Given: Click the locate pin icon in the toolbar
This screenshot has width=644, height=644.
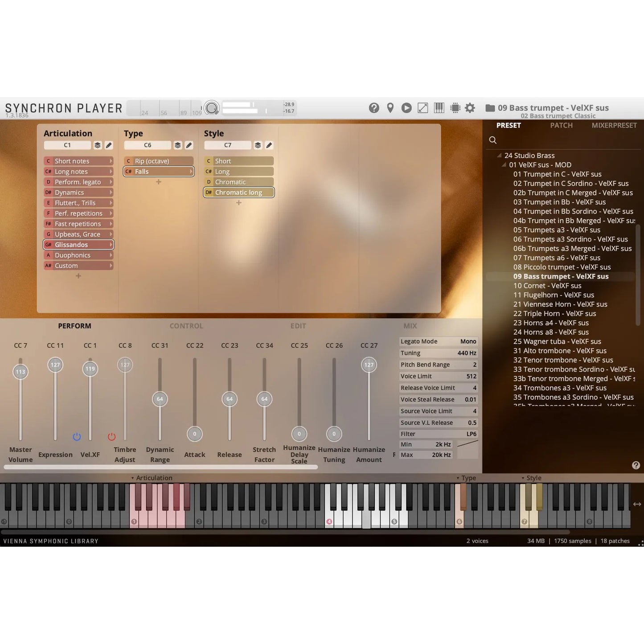Looking at the screenshot, I should (390, 108).
